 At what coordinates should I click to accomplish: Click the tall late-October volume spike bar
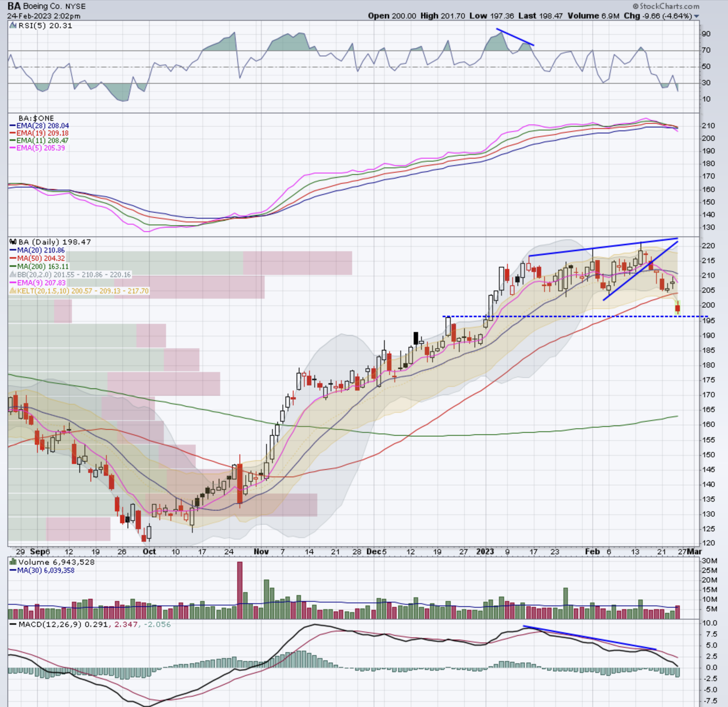tap(239, 590)
